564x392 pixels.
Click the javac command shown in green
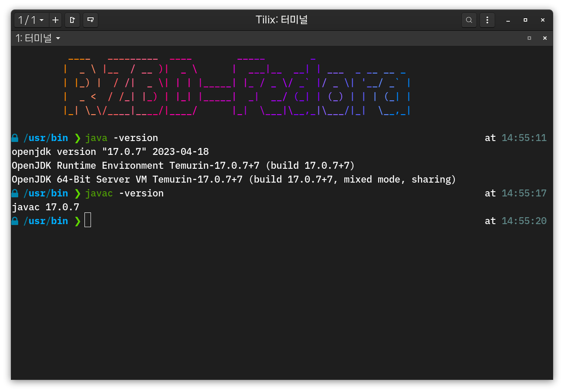(99, 193)
